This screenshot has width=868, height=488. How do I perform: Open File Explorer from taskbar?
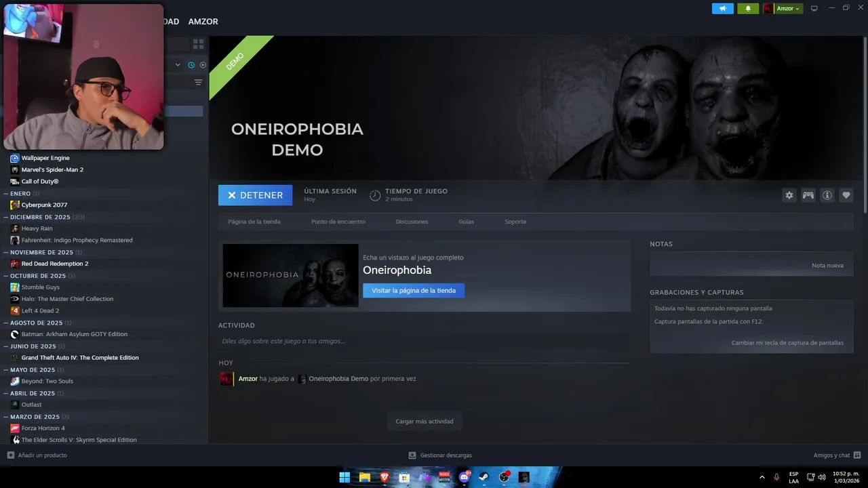pyautogui.click(x=365, y=477)
